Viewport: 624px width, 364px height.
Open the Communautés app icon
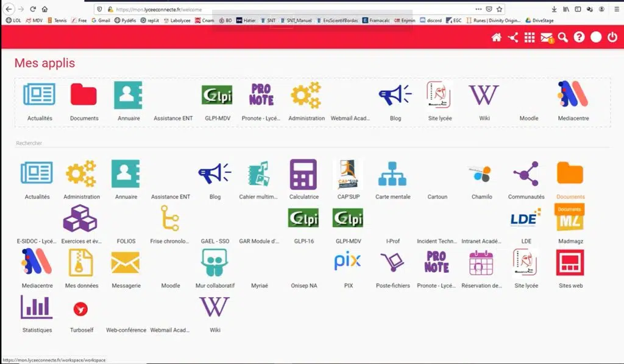(x=526, y=174)
